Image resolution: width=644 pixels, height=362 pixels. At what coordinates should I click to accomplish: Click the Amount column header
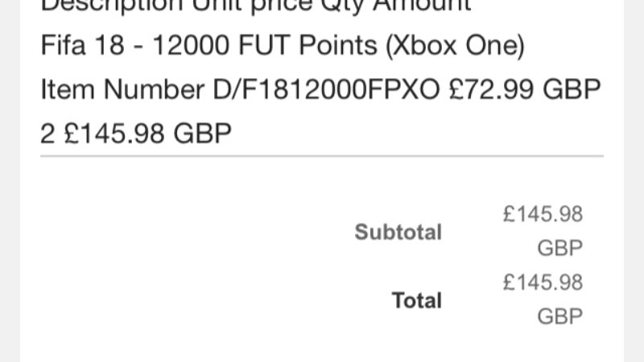(x=422, y=6)
